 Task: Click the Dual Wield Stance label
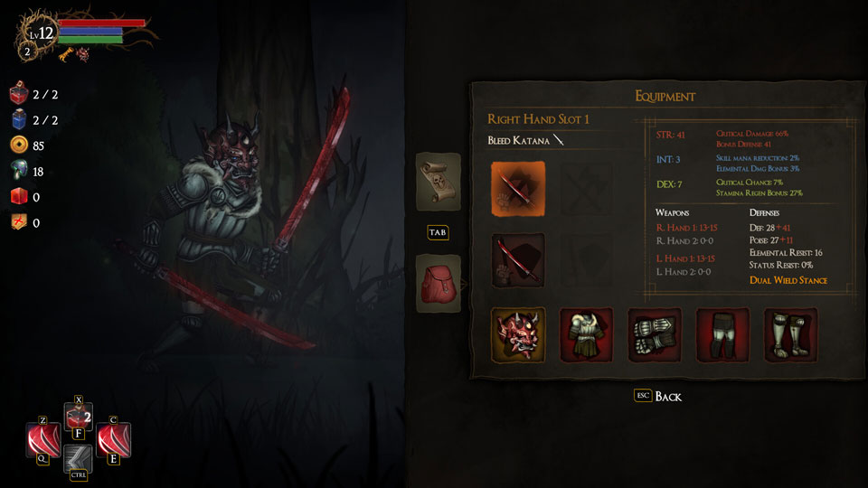(x=788, y=280)
